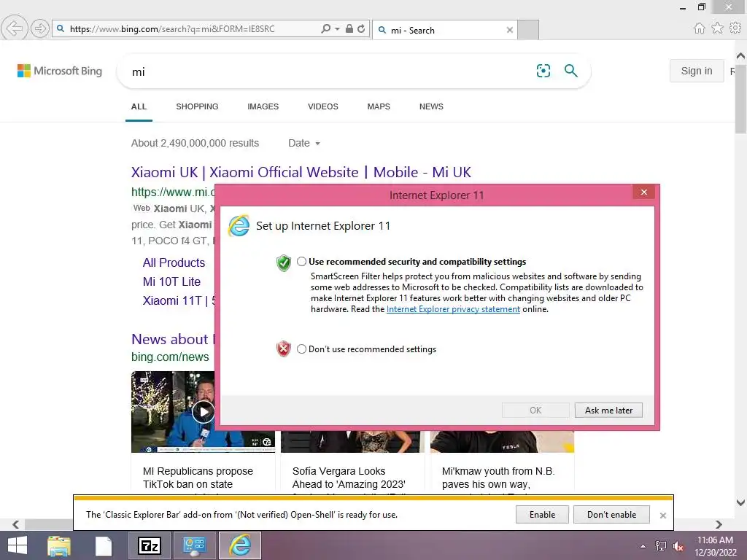Click the blank document taskbar icon
The image size is (747, 560).
click(104, 545)
